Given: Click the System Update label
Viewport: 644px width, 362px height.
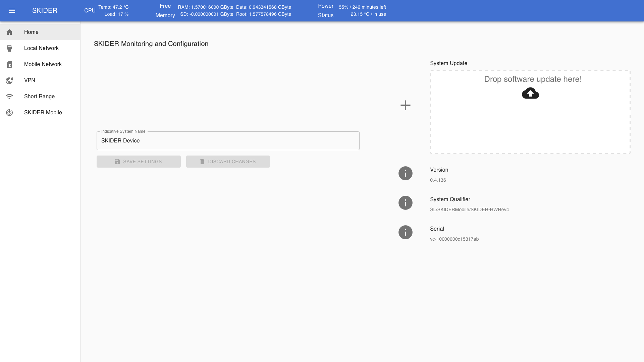Looking at the screenshot, I should click(449, 63).
